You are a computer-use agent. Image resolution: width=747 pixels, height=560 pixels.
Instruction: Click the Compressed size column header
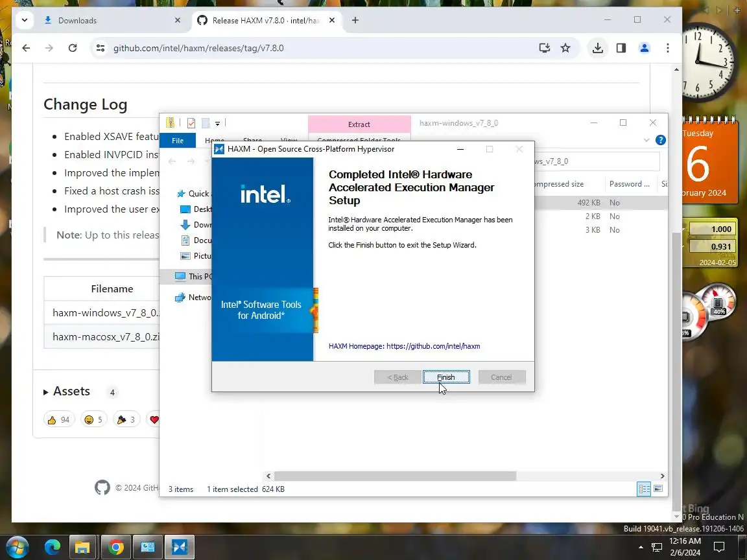coord(569,184)
